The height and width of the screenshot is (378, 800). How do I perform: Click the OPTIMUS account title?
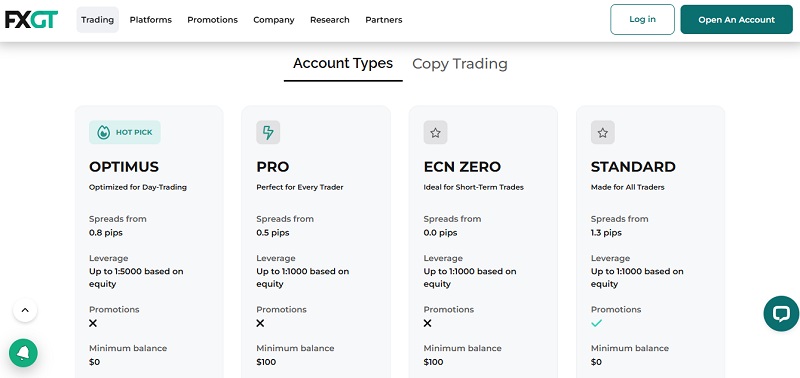coord(124,167)
